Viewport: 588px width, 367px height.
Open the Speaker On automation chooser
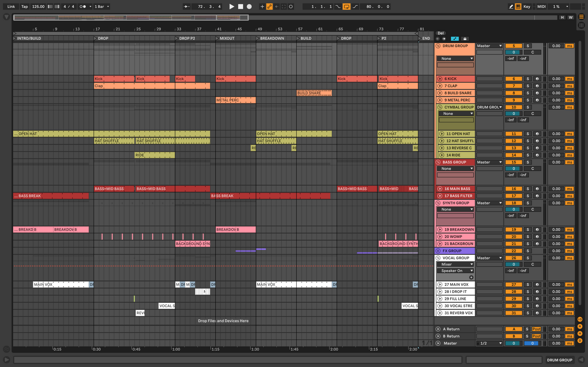pyautogui.click(x=455, y=271)
